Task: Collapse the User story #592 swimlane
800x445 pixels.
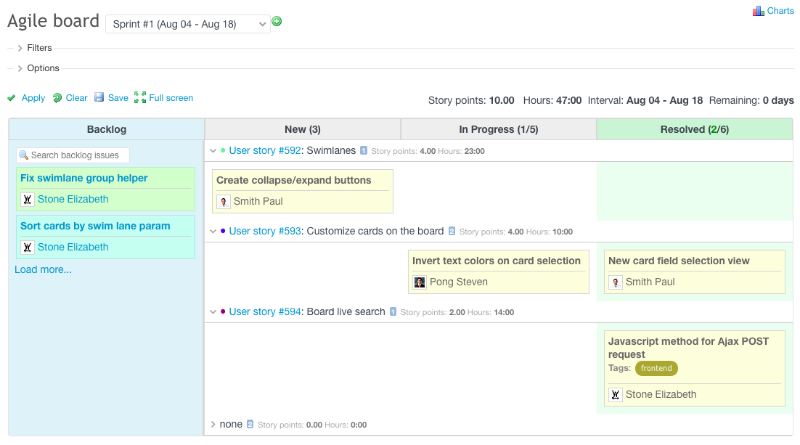Action: (212, 150)
